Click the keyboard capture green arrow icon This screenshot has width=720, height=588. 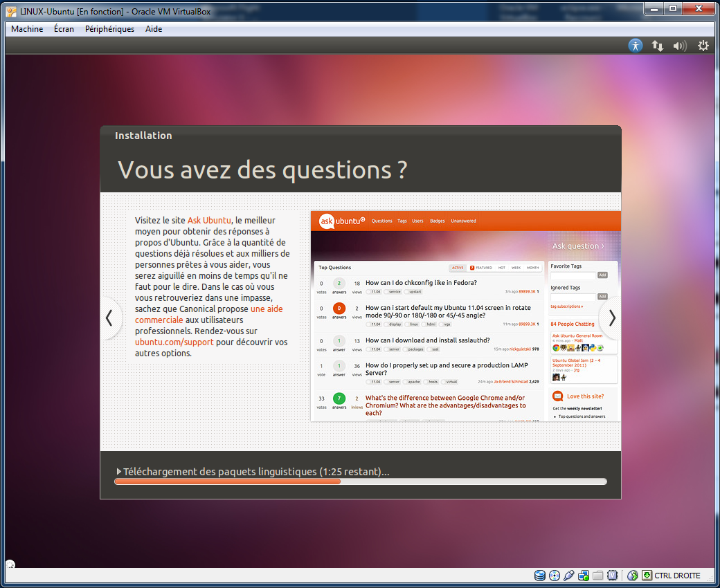point(647,575)
